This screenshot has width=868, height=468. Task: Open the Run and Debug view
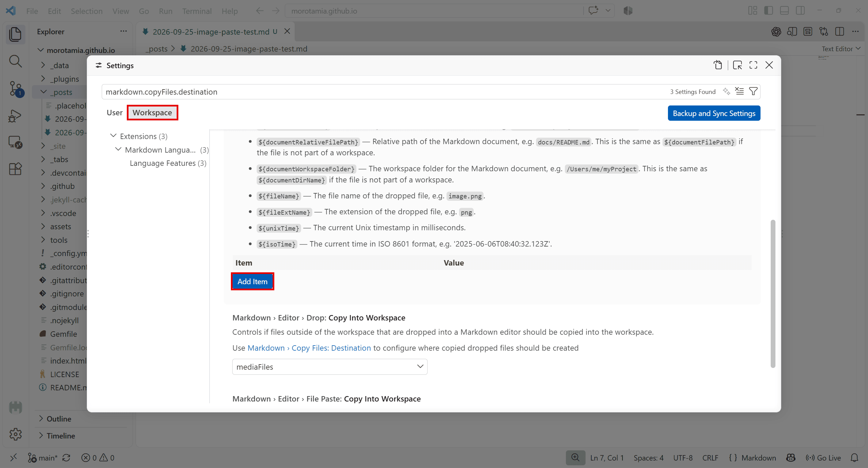pyautogui.click(x=16, y=116)
